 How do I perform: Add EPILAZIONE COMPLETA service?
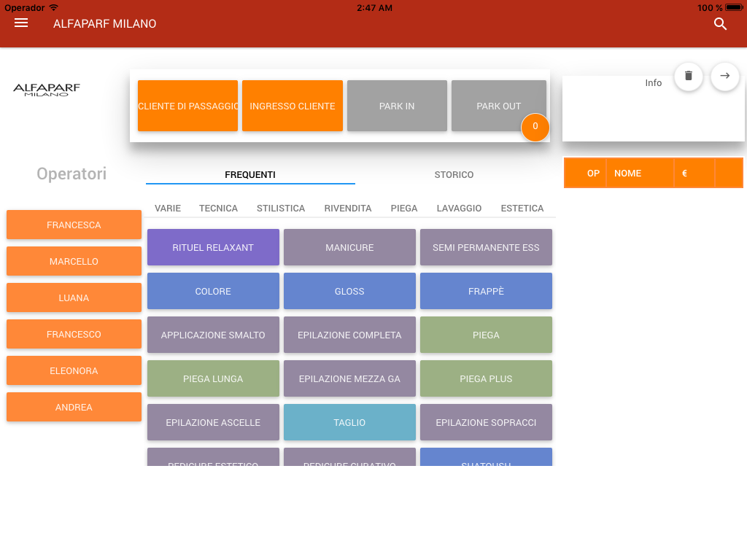(x=349, y=335)
